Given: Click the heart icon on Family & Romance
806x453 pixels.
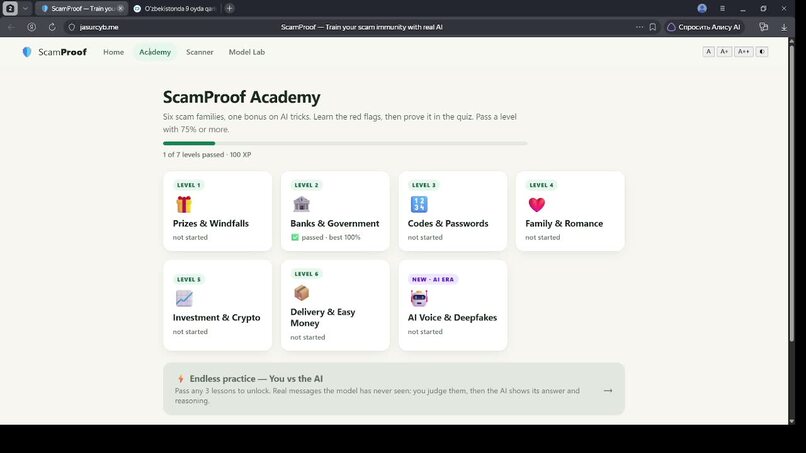Looking at the screenshot, I should [537, 205].
